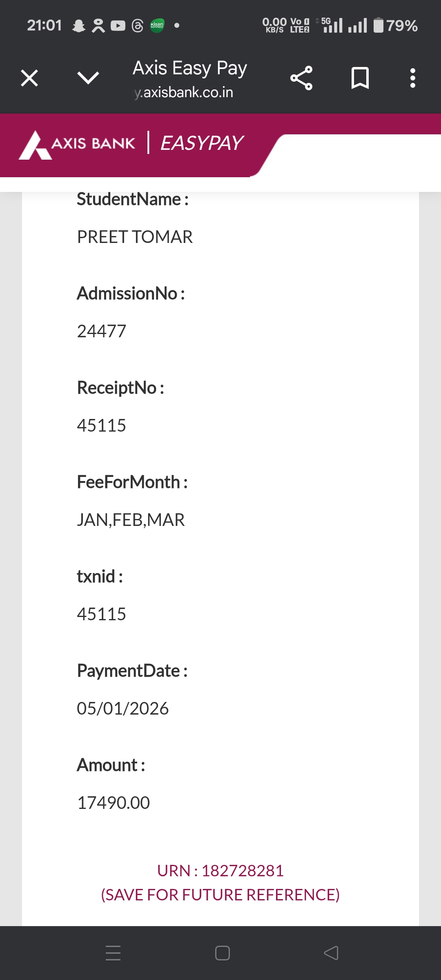The height and width of the screenshot is (980, 441).
Task: Tap the battery 79% indicator
Action: pos(396,25)
